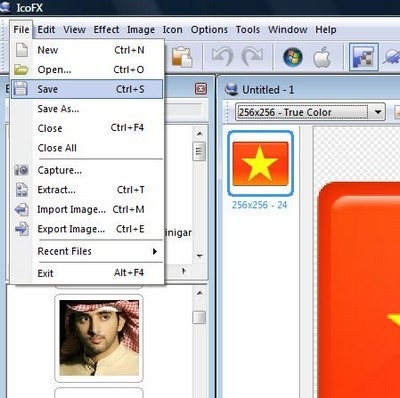Open the Image menu
This screenshot has height=398, width=400.
pyautogui.click(x=141, y=30)
